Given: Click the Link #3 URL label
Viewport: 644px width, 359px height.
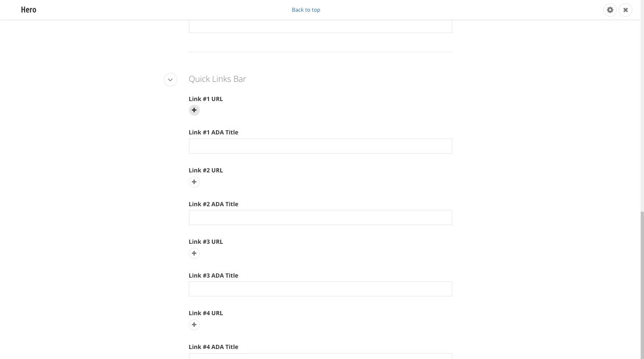Looking at the screenshot, I should (206, 242).
